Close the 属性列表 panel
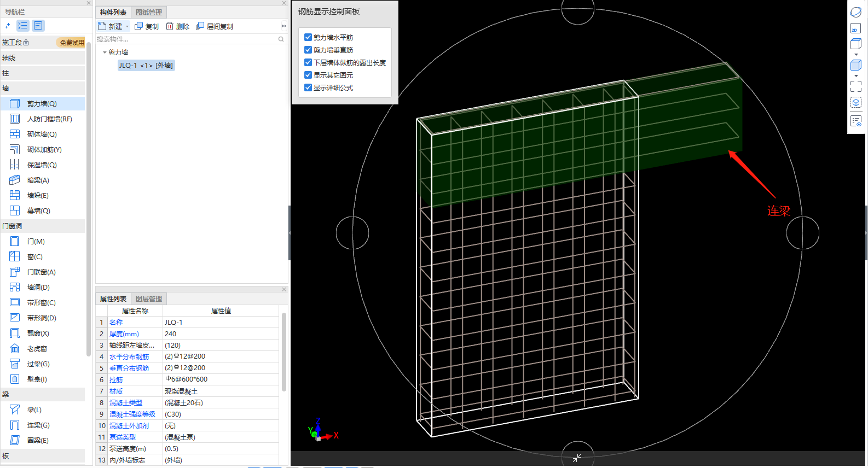 point(284,289)
